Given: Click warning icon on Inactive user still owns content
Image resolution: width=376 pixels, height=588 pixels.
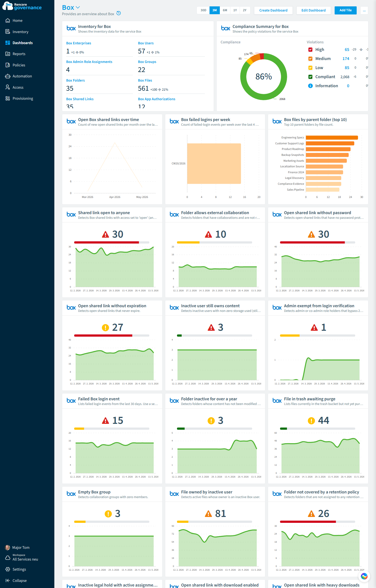Looking at the screenshot, I should 211,328.
